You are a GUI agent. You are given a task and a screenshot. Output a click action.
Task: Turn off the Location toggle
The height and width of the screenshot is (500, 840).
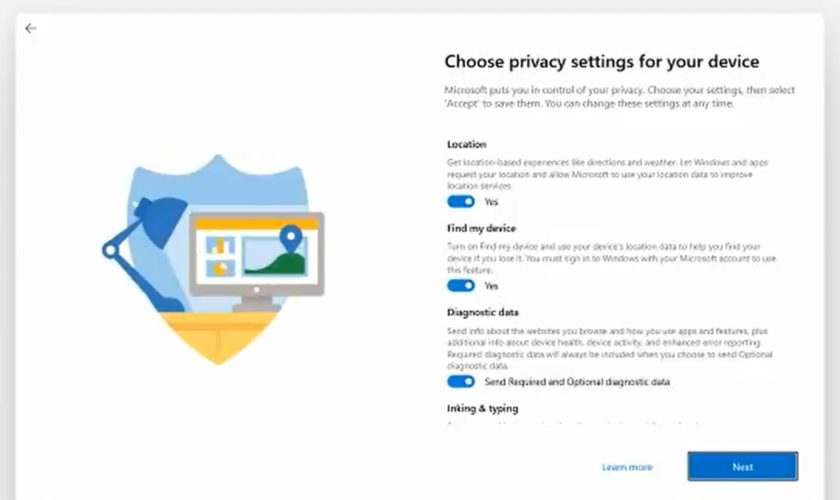461,201
